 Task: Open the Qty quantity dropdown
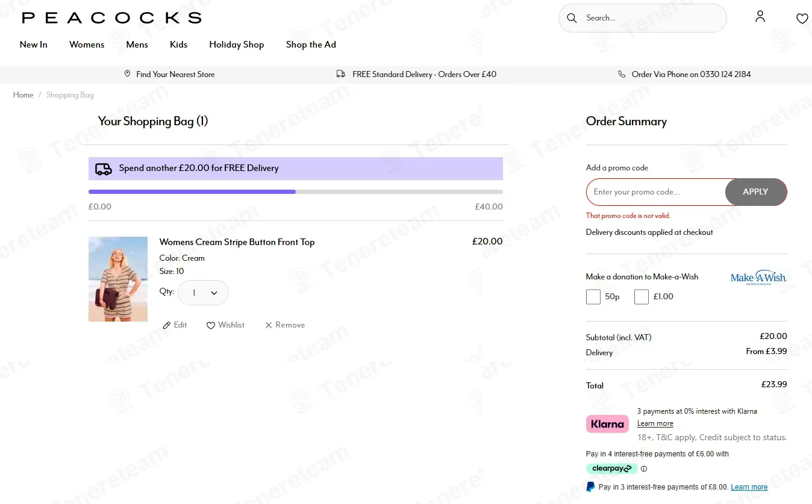pyautogui.click(x=203, y=293)
